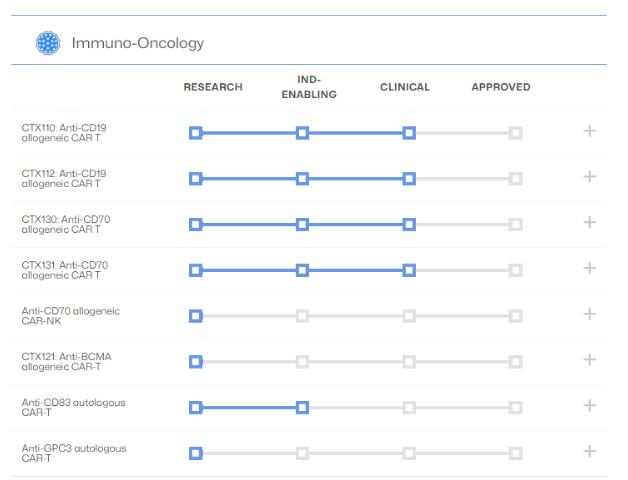Screen dimensions: 628x480
Task: Click CTX110 Clinical stage marker
Action: [409, 133]
